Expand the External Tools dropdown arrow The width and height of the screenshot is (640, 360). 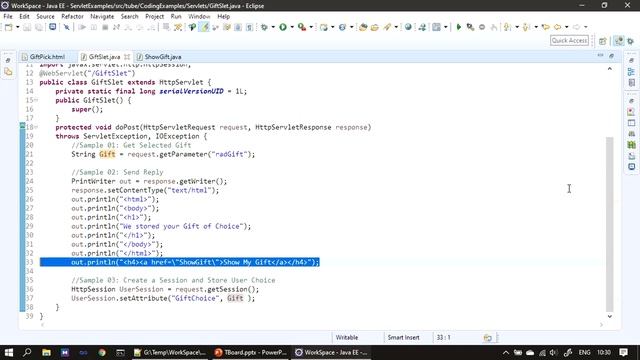click(x=311, y=27)
